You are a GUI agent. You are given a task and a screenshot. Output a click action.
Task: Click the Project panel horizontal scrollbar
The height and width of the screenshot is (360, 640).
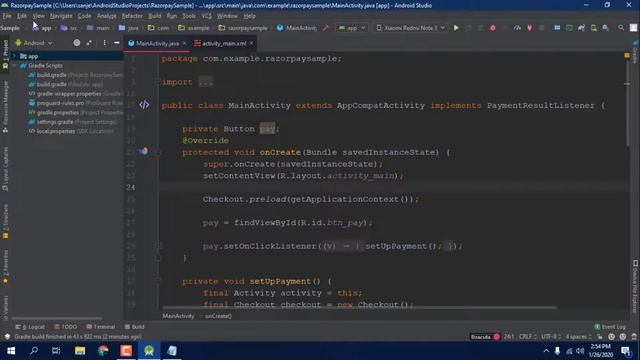click(x=56, y=318)
